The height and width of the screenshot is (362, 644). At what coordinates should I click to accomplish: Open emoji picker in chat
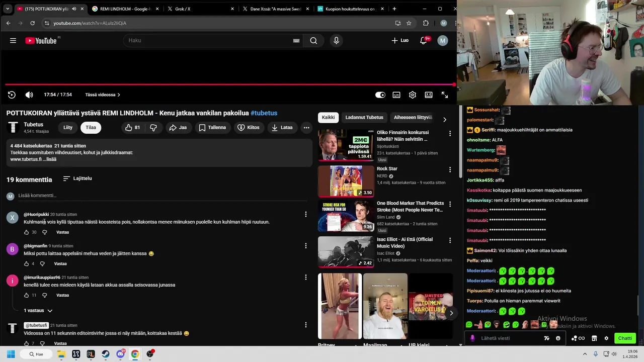(x=558, y=338)
